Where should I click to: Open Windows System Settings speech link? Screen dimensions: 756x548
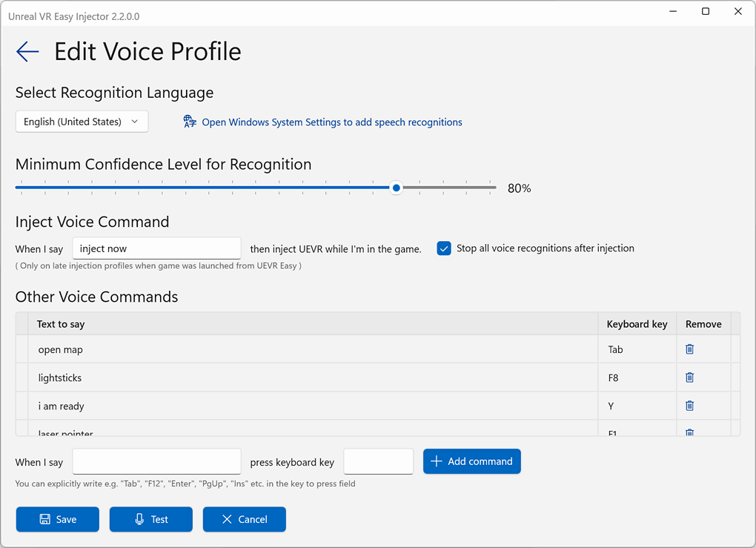pyautogui.click(x=331, y=122)
